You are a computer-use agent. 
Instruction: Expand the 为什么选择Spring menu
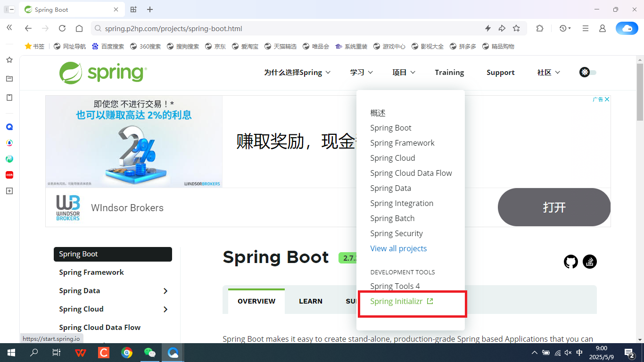pos(297,72)
